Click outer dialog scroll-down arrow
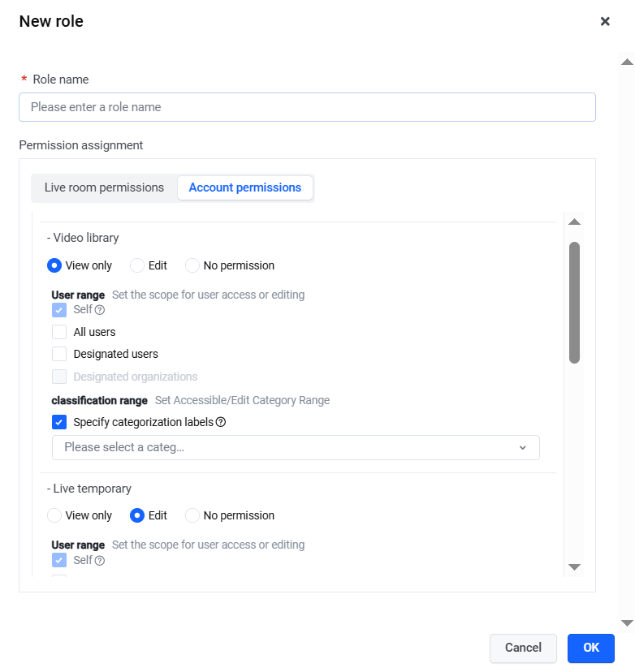Viewport: 635px width, 672px height. [x=627, y=622]
